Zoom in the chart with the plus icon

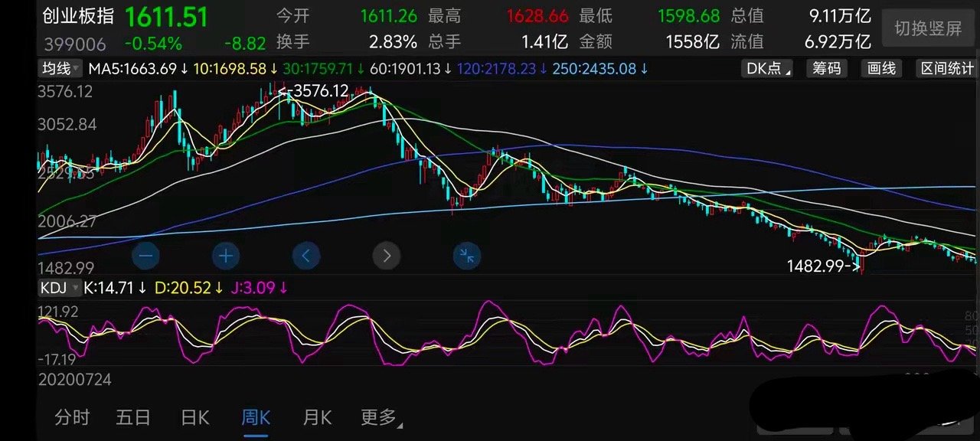[226, 256]
